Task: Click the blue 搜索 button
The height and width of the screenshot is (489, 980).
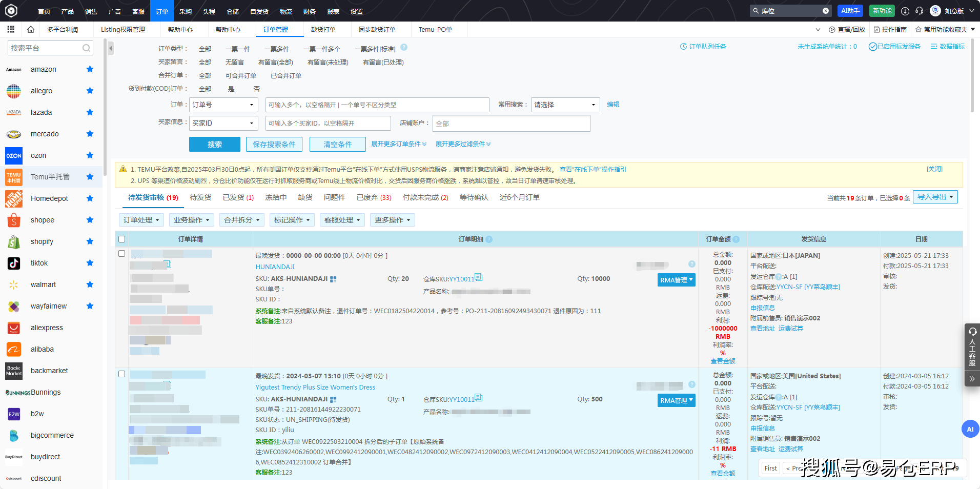Action: (x=214, y=145)
